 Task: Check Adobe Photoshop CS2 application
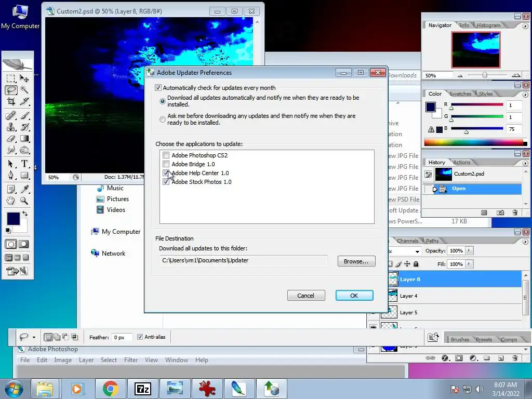click(x=166, y=155)
